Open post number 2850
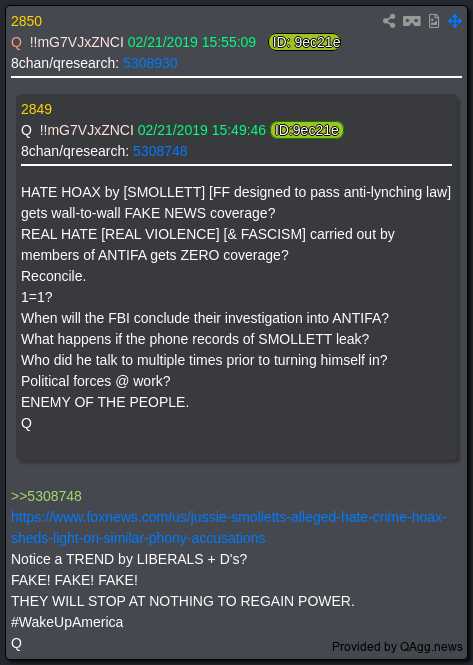 click(x=26, y=21)
